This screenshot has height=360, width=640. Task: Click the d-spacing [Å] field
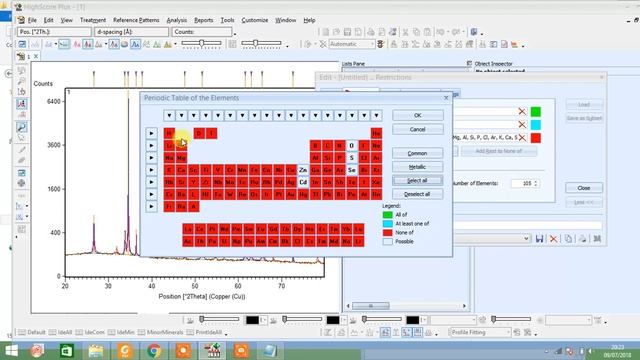[131, 32]
